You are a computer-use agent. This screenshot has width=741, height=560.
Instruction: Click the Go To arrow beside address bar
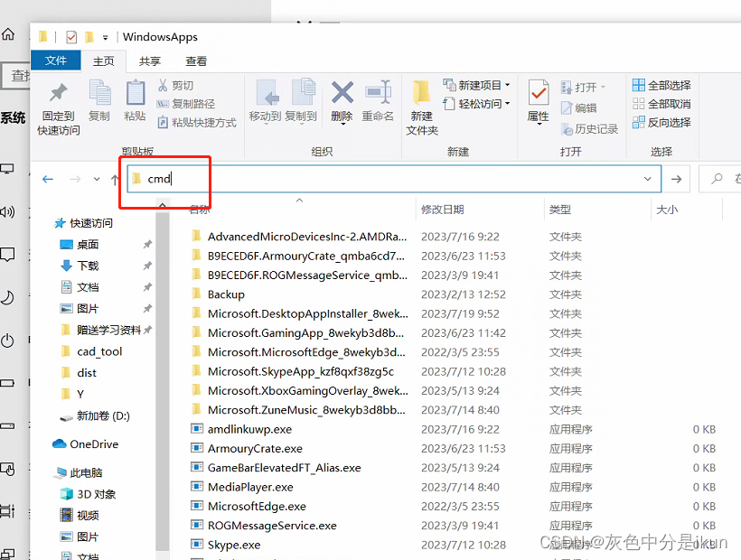point(676,179)
